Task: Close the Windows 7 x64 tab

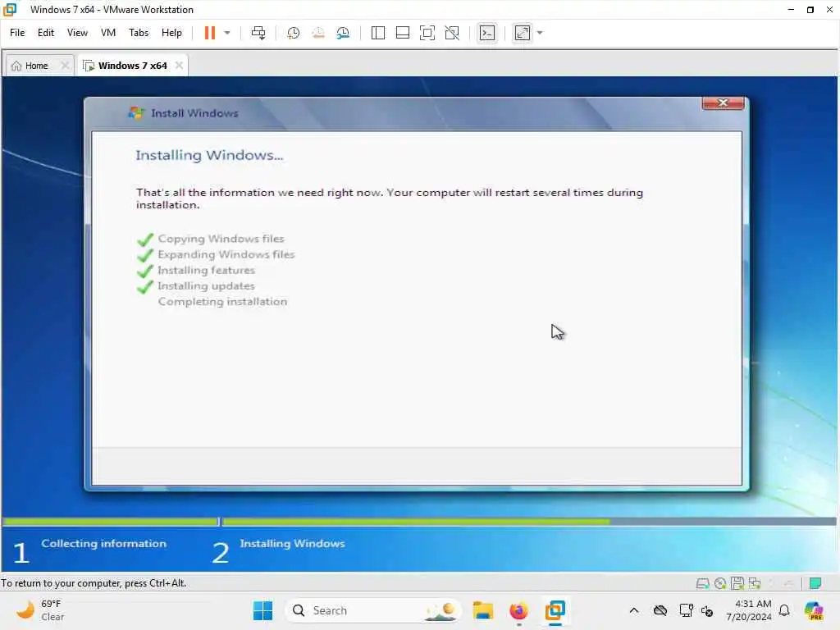Action: click(179, 66)
